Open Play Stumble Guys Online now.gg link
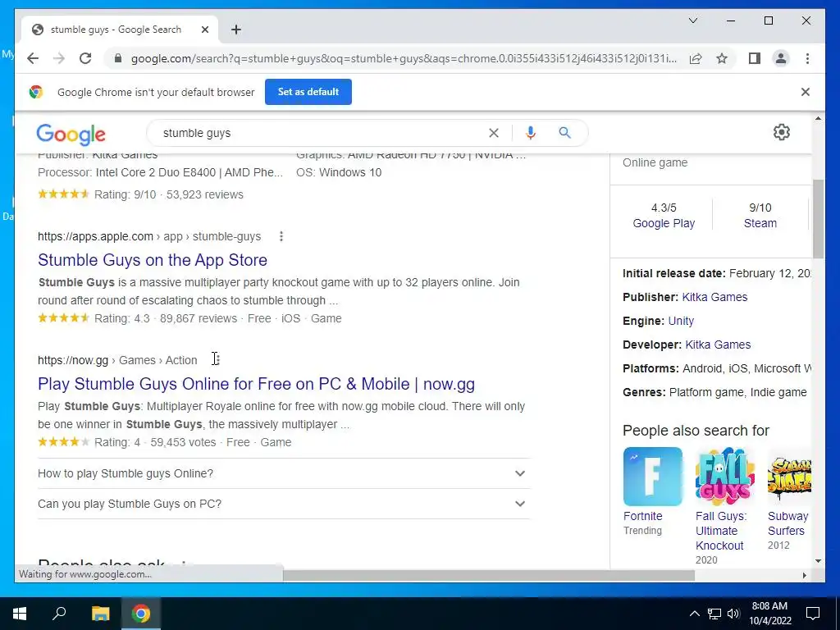The height and width of the screenshot is (630, 840). 256,384
